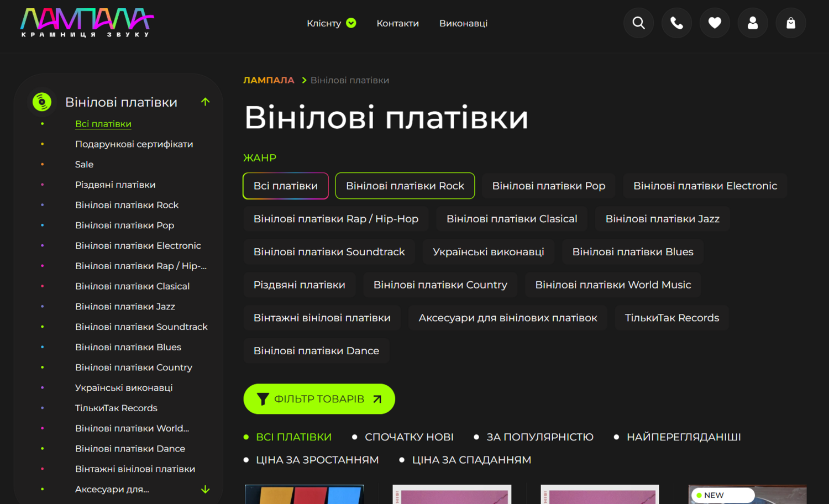Click the green vinyl record sidebar icon
The height and width of the screenshot is (504, 829).
tap(42, 102)
